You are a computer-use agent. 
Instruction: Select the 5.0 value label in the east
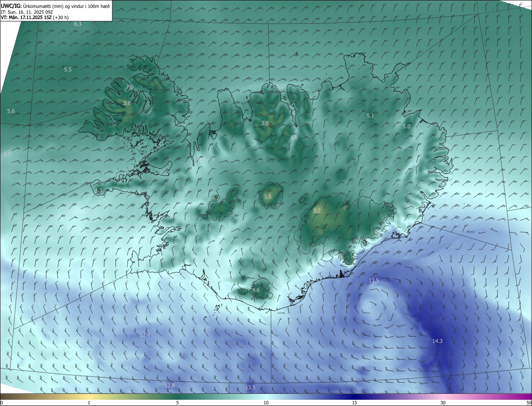coord(406,127)
